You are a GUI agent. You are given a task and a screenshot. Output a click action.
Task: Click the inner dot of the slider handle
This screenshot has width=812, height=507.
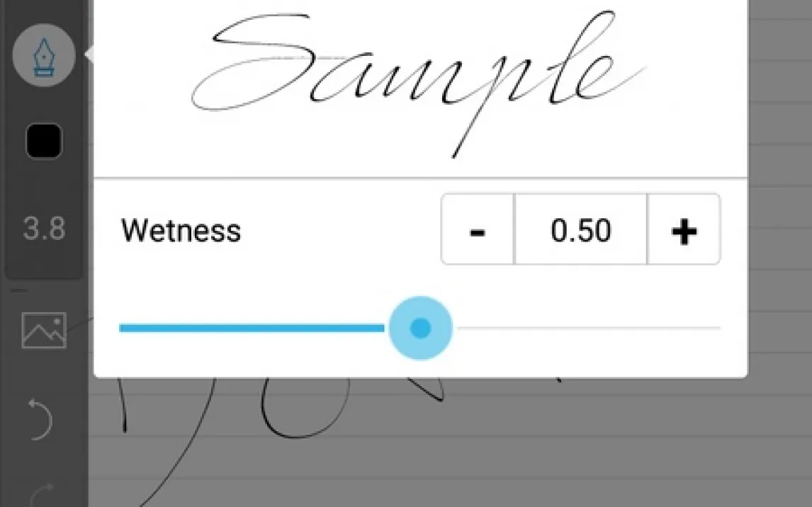pos(420,328)
